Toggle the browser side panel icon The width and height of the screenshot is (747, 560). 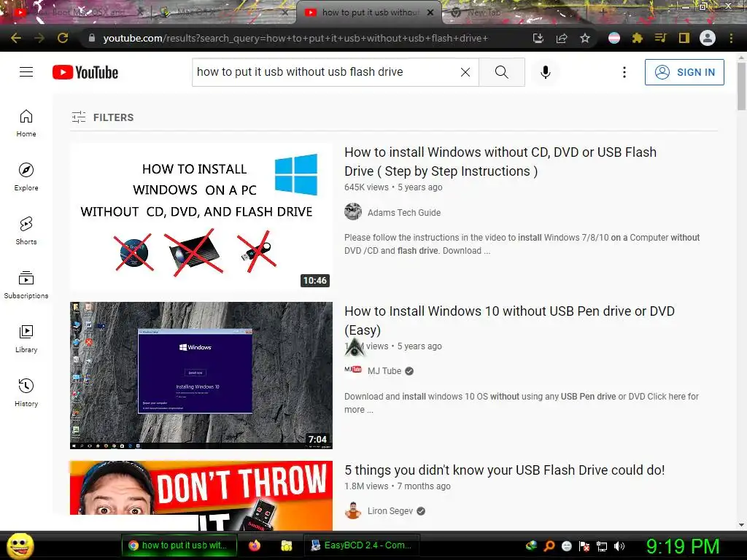click(684, 38)
